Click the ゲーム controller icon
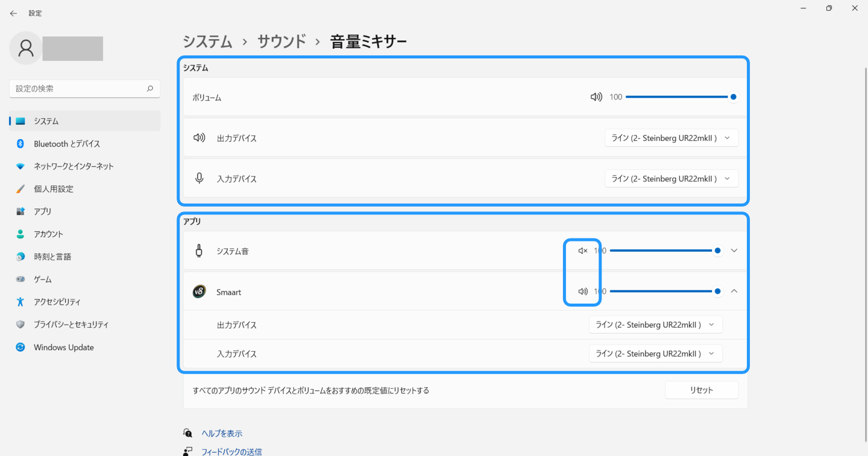Image resolution: width=868 pixels, height=456 pixels. click(x=20, y=280)
